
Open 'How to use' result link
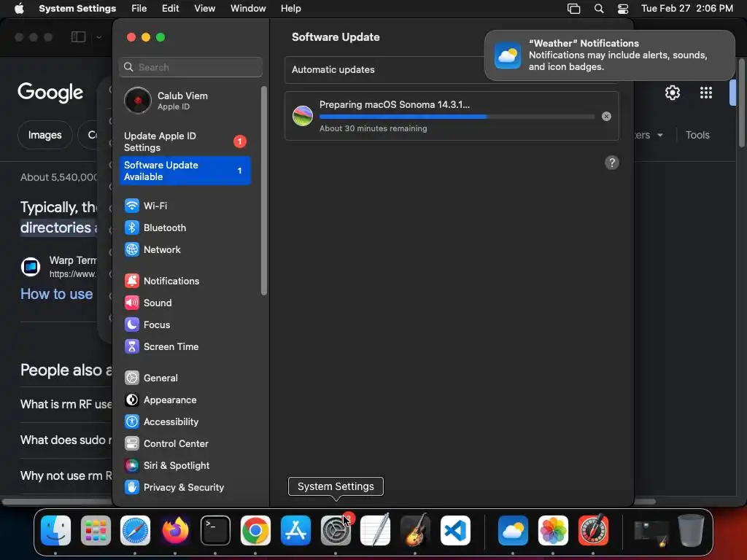click(56, 294)
